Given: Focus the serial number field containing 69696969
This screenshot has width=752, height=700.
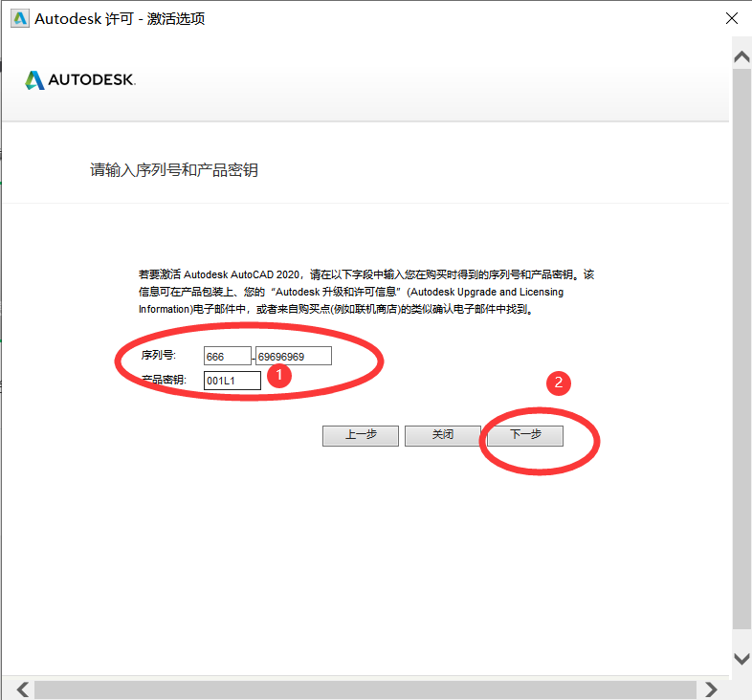Looking at the screenshot, I should [294, 357].
